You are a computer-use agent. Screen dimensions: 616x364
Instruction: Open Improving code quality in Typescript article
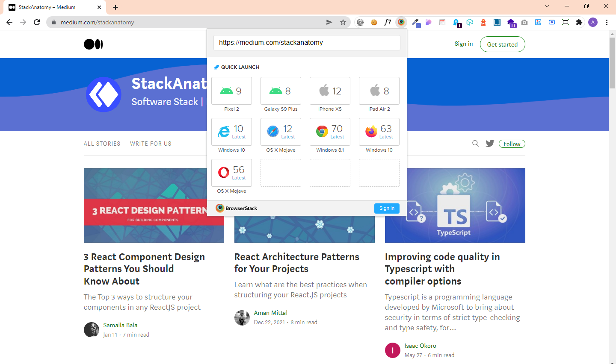(442, 269)
